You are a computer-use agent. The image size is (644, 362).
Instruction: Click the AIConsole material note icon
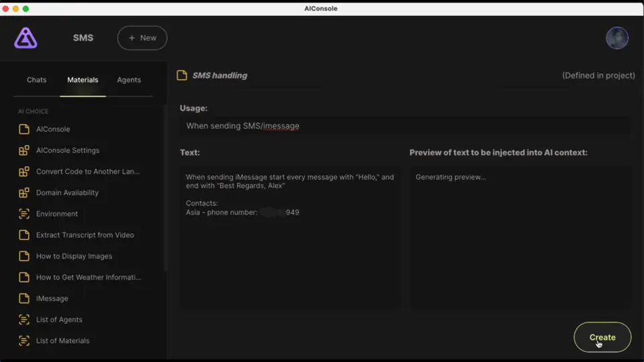click(x=24, y=129)
